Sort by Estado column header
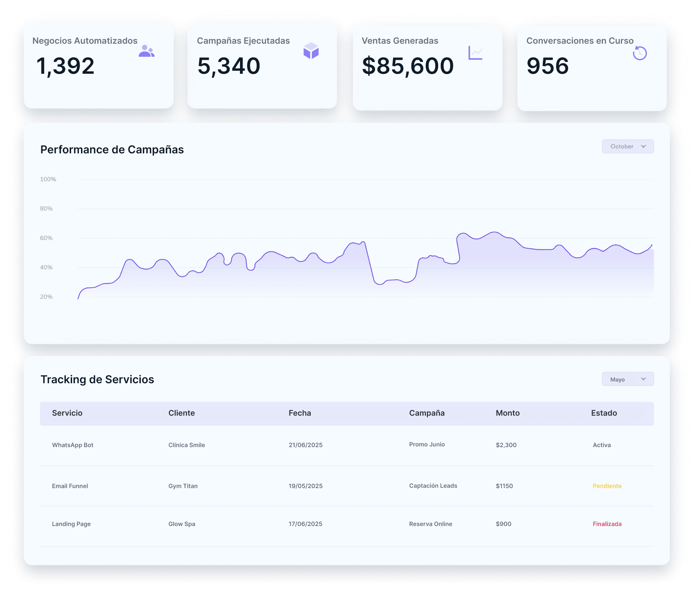 click(x=604, y=413)
